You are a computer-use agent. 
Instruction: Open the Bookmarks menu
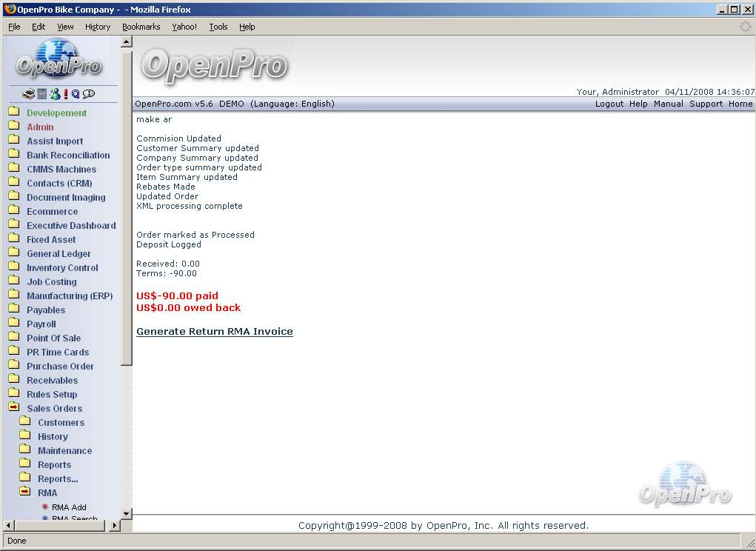(x=141, y=27)
